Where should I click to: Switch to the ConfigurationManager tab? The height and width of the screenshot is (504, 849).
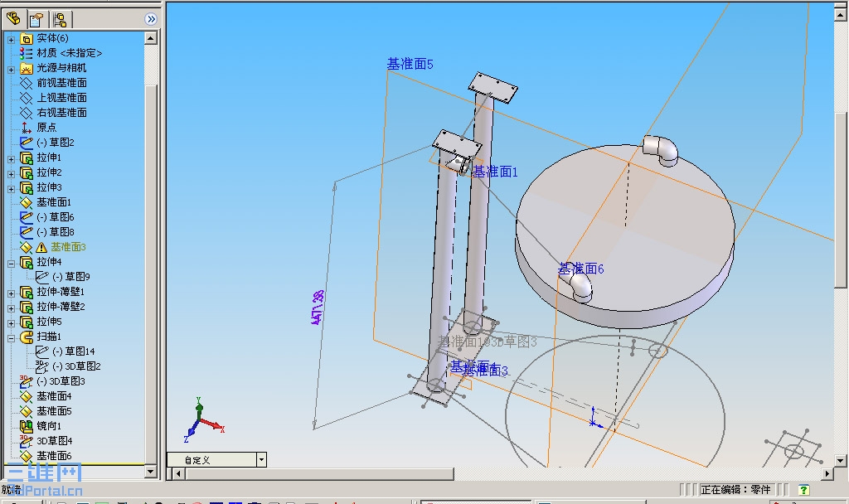click(60, 20)
